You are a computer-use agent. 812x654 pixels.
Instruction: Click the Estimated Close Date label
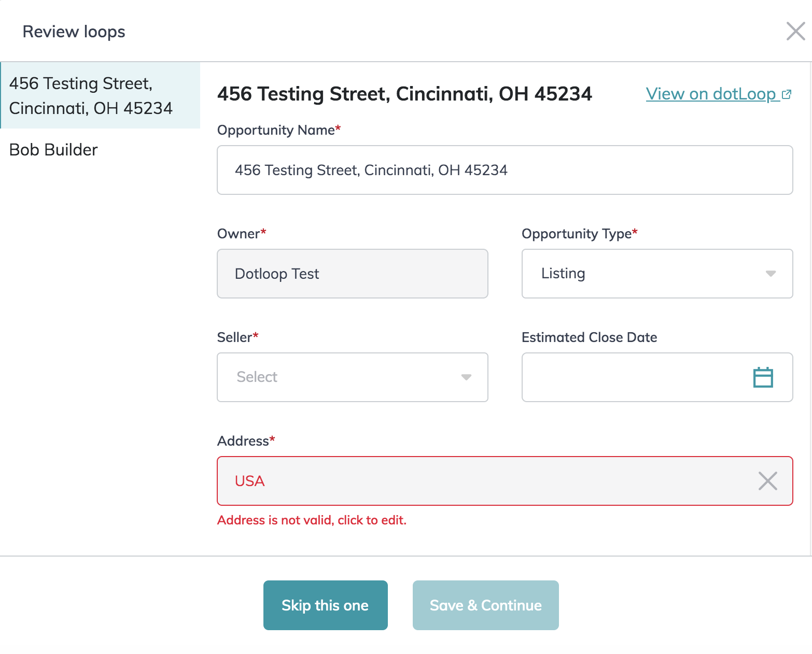click(589, 337)
